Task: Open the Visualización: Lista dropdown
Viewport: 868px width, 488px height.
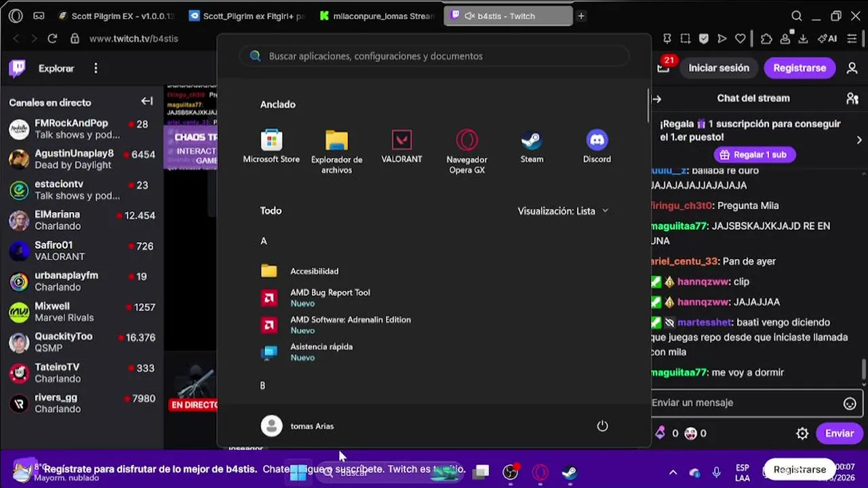Action: coord(563,211)
